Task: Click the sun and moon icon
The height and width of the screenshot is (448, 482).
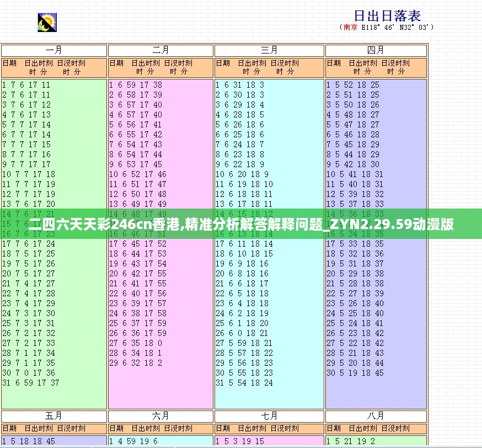Action: point(47,23)
